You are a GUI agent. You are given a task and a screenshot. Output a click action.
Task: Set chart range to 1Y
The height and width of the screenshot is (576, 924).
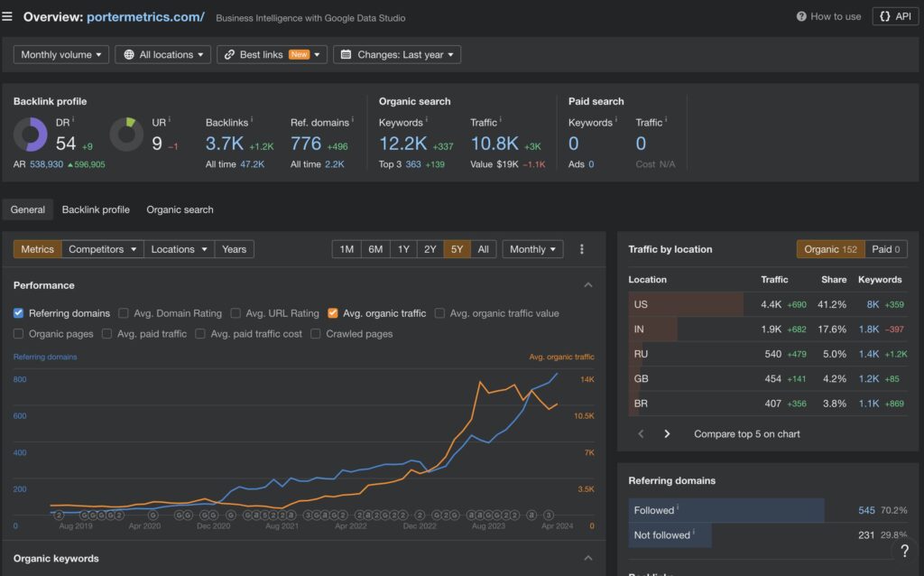(x=403, y=249)
